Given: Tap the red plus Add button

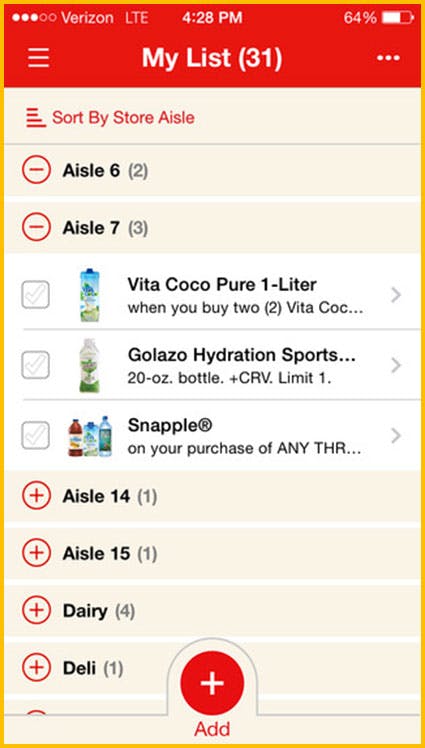Looking at the screenshot, I should (212, 683).
